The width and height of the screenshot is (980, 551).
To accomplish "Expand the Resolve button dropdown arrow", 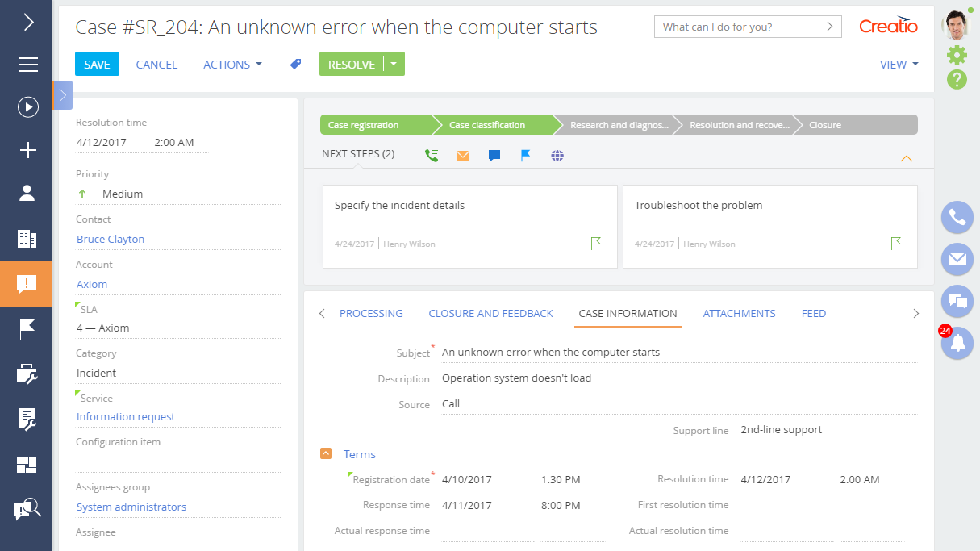I will coord(393,65).
